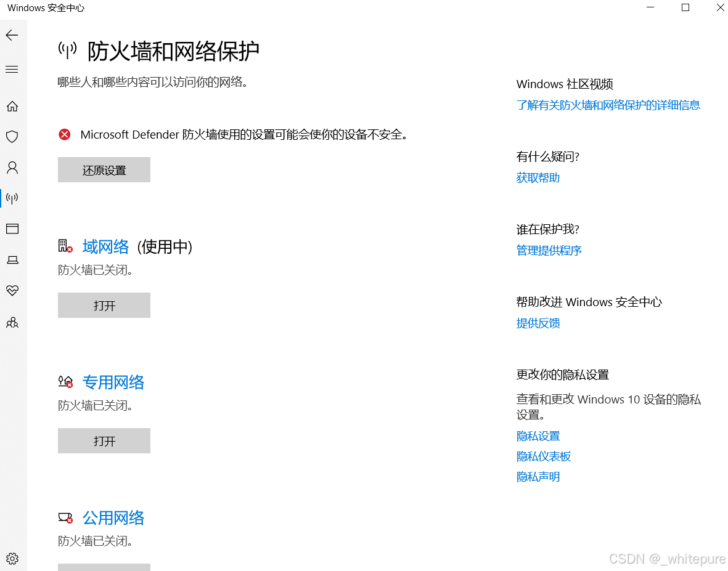728x571 pixels.
Task: Open Device performance & health heart icon
Action: click(x=12, y=290)
